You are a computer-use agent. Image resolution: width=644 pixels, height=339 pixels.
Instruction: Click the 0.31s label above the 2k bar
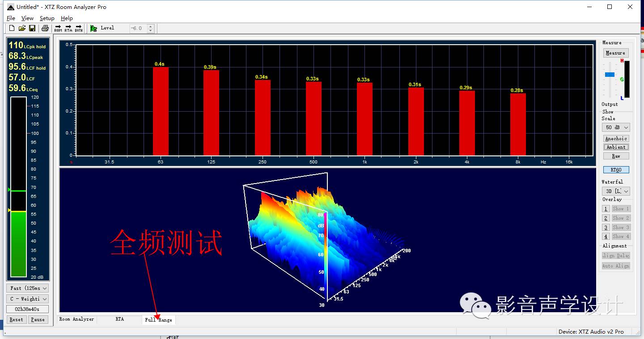pos(415,84)
